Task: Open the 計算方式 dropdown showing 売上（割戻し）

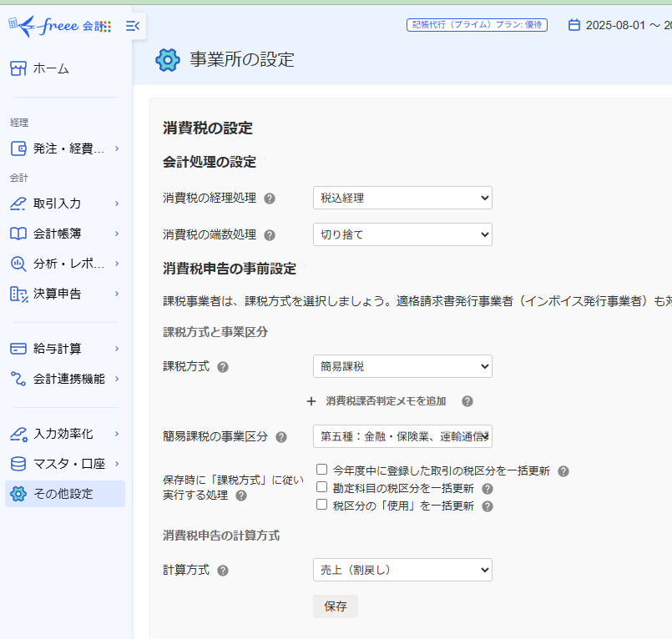Action: tap(402, 570)
